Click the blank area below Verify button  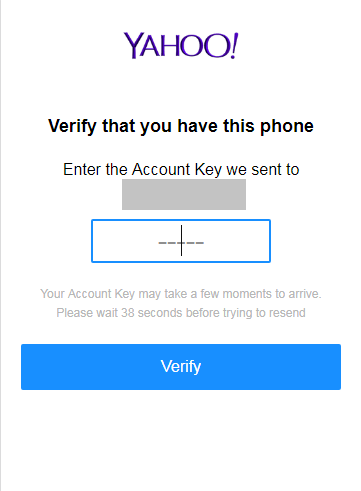coord(181,440)
